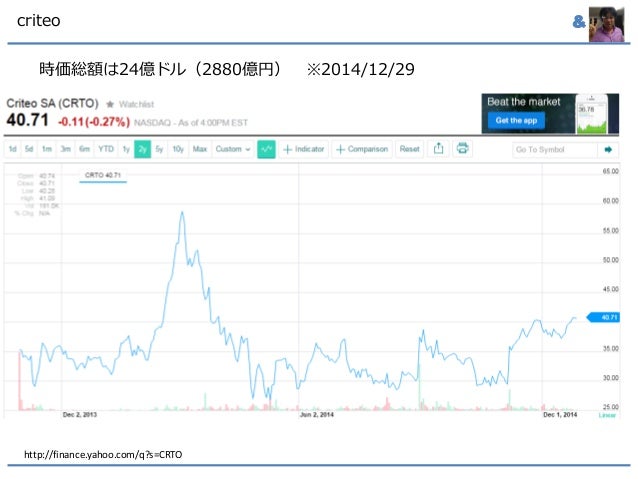Open the Custom range dropdown

pos(233,149)
